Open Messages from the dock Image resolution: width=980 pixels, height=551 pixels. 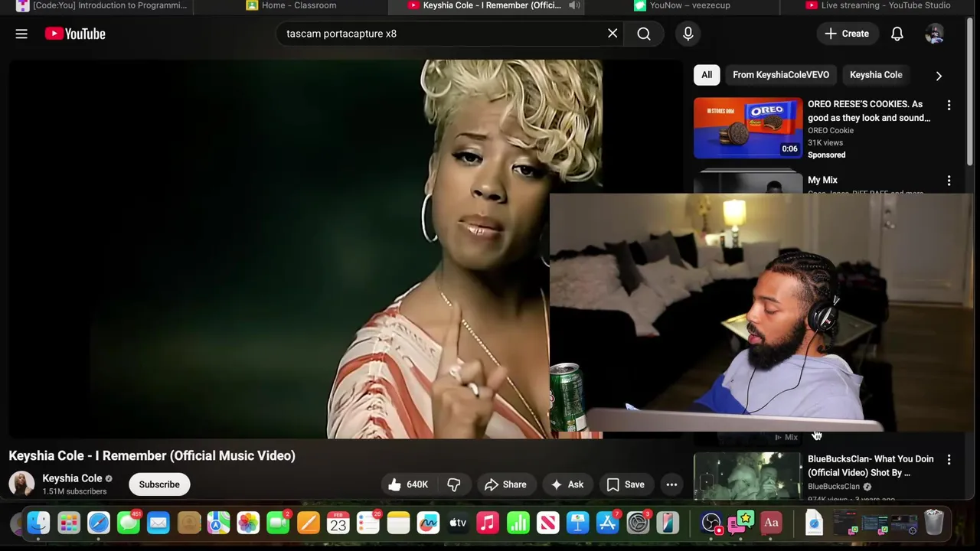pyautogui.click(x=129, y=523)
